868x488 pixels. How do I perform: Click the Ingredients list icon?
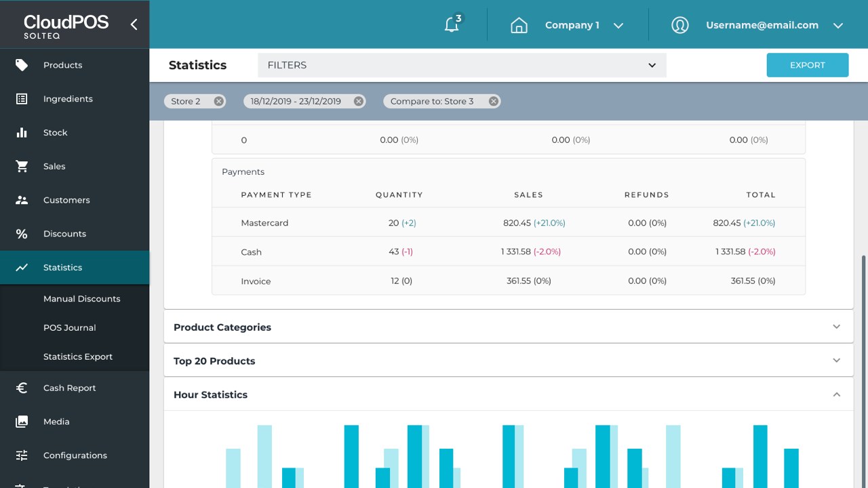22,99
